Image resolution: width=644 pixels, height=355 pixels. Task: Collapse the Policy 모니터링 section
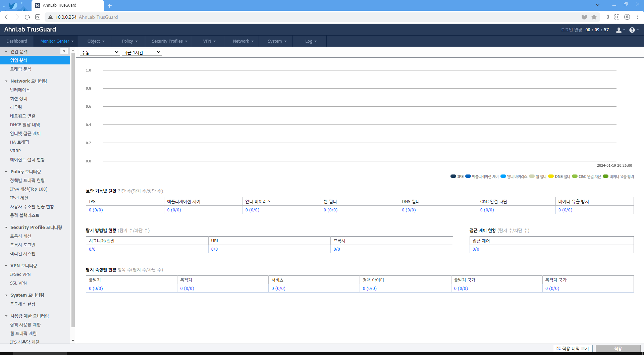tap(6, 172)
